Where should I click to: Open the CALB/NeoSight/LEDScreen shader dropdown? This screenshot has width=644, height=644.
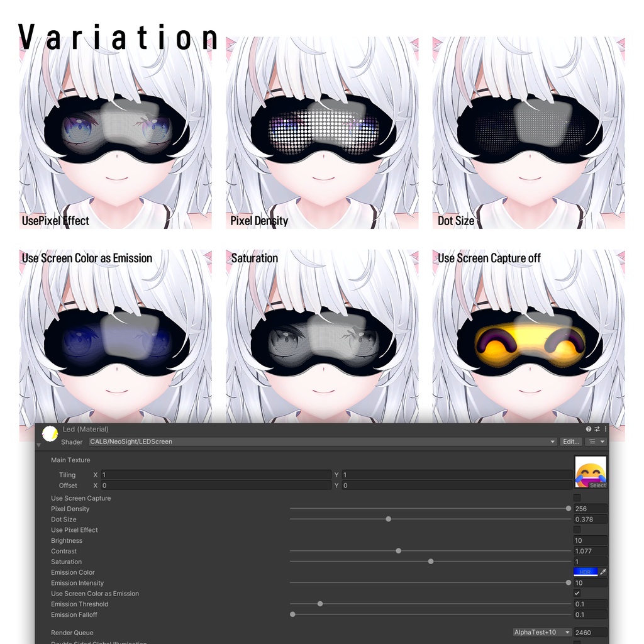coord(323,441)
